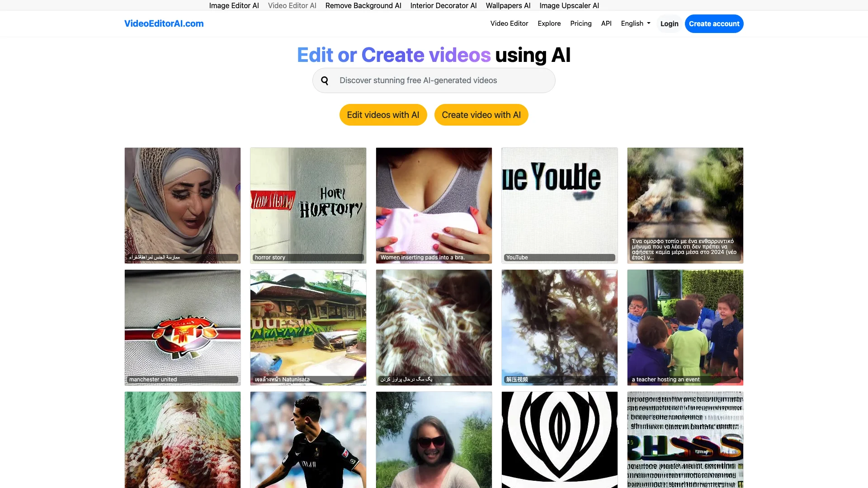Click the search input field
Image resolution: width=868 pixels, height=488 pixels.
[434, 80]
